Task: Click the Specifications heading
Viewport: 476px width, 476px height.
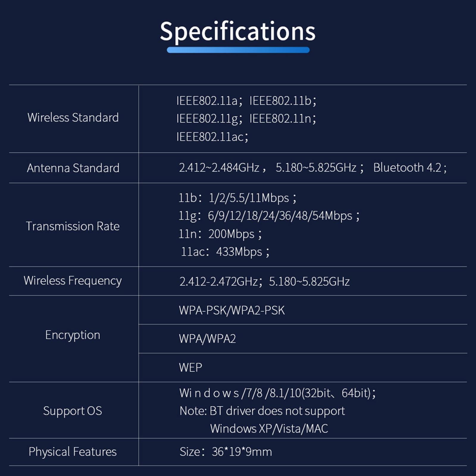Action: 237,32
